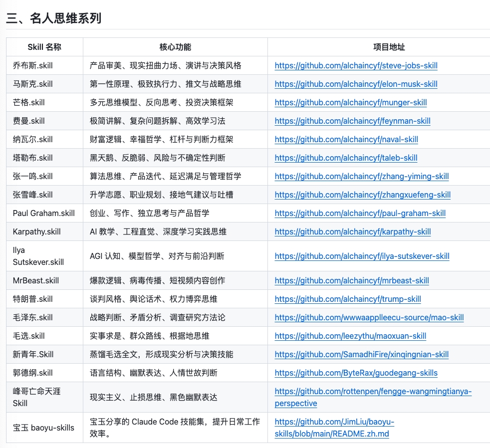
Task: Select the 纳瓦尔.skill name cell
Action: [x=44, y=139]
